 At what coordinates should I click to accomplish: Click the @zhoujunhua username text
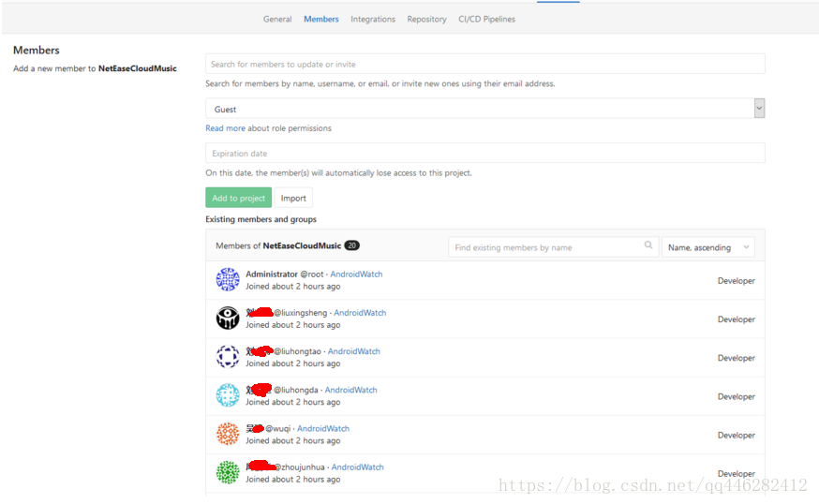coord(300,467)
